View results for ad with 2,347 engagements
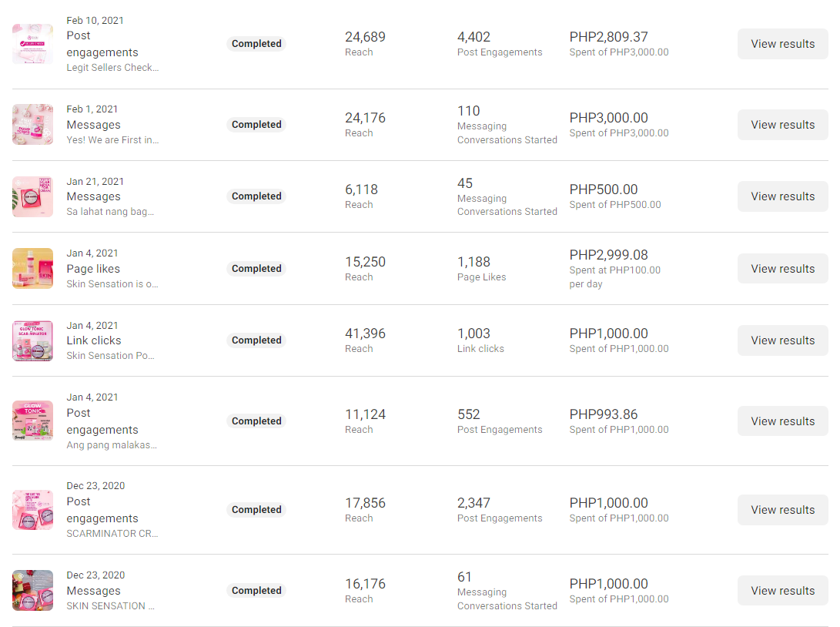840x627 pixels. point(782,510)
